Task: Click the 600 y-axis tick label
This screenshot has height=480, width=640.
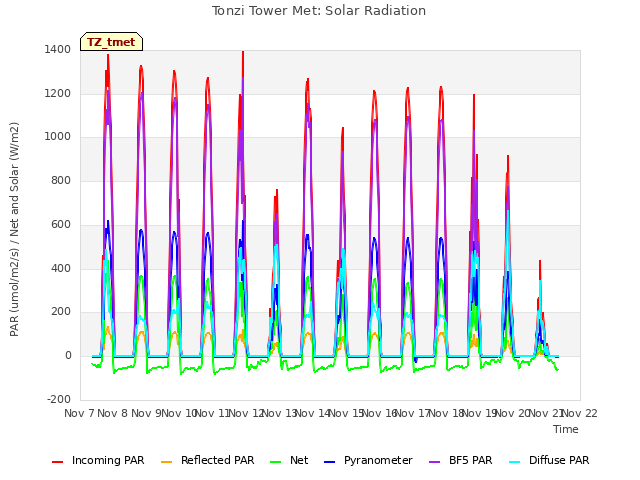Action: tap(61, 224)
